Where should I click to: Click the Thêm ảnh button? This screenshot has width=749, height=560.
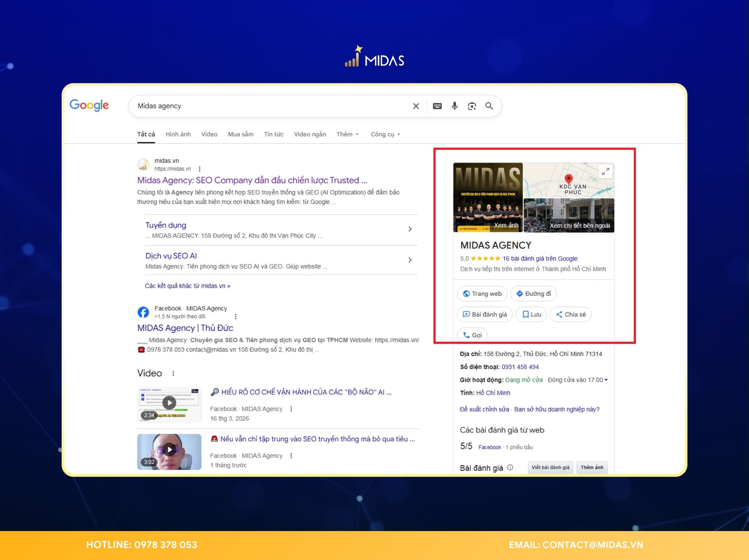[x=592, y=467]
